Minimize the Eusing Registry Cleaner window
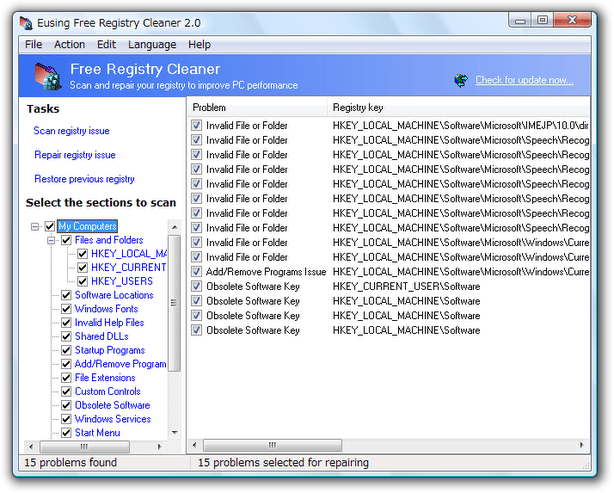This screenshot has width=614, height=493. (x=520, y=20)
